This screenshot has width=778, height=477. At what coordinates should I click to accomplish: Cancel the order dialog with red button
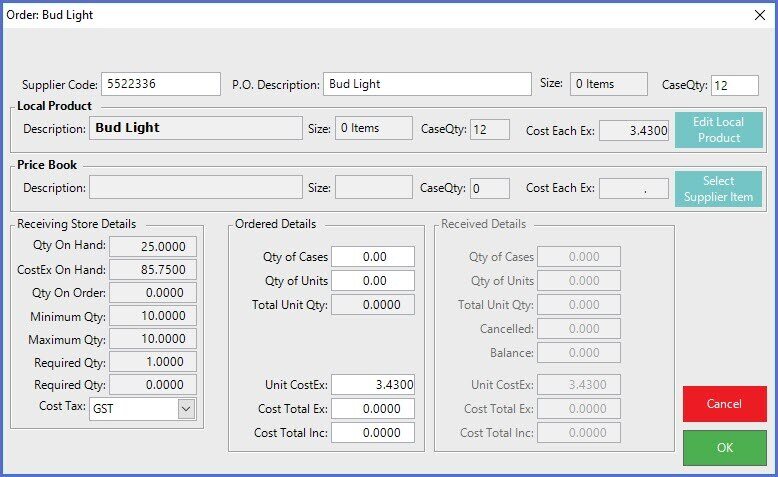coord(724,404)
